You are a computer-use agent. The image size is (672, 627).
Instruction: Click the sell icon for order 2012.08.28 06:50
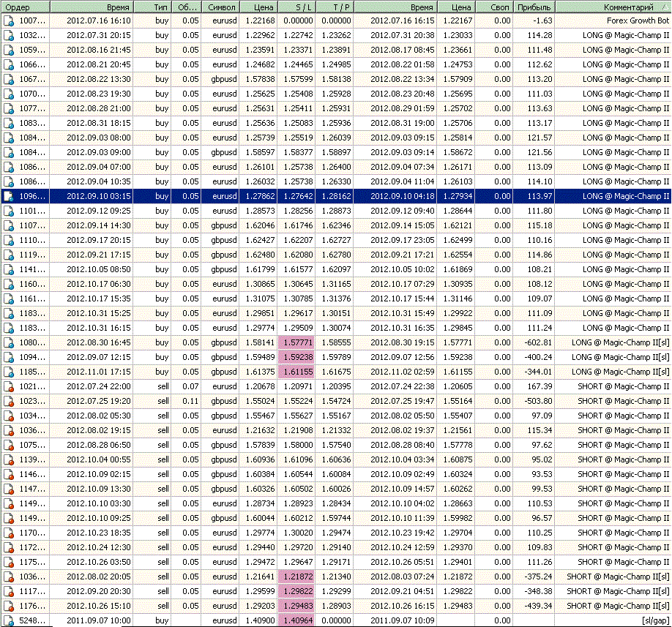(x=9, y=445)
